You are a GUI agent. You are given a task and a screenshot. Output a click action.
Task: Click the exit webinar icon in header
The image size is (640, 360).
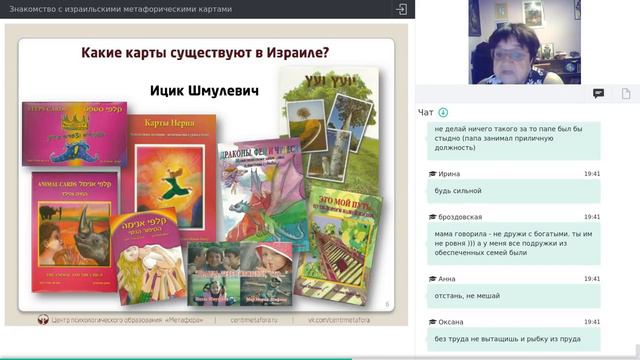point(401,9)
